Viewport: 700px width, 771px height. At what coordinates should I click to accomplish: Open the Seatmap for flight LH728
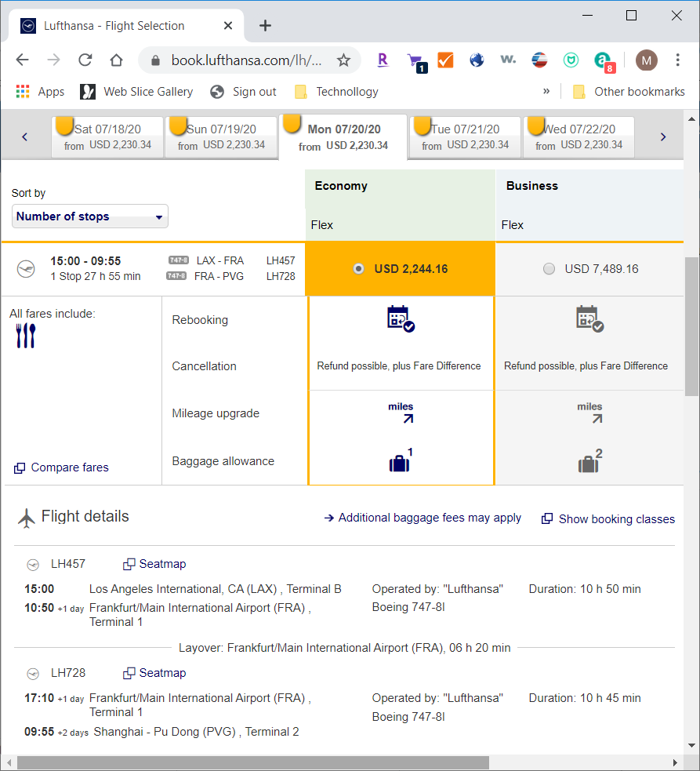(154, 673)
